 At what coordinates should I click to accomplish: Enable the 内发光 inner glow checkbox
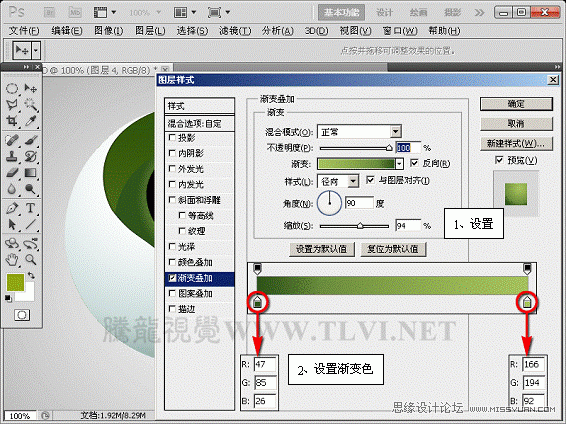172,184
